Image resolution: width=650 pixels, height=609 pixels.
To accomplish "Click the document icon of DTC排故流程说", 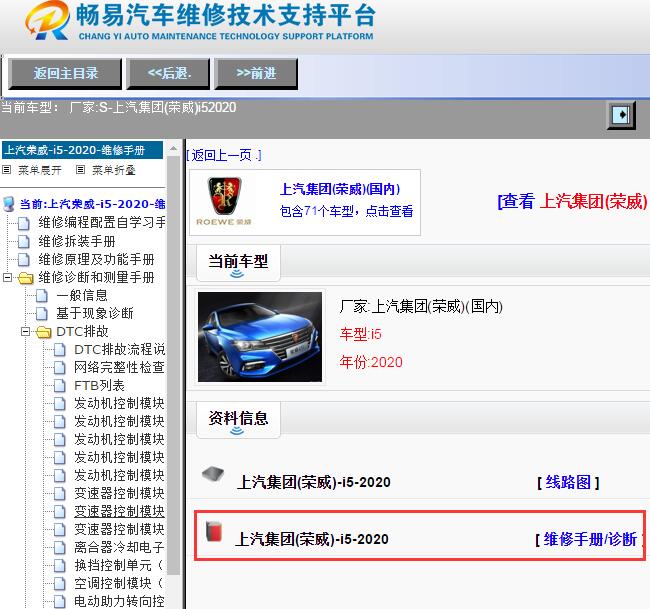I will pyautogui.click(x=60, y=349).
